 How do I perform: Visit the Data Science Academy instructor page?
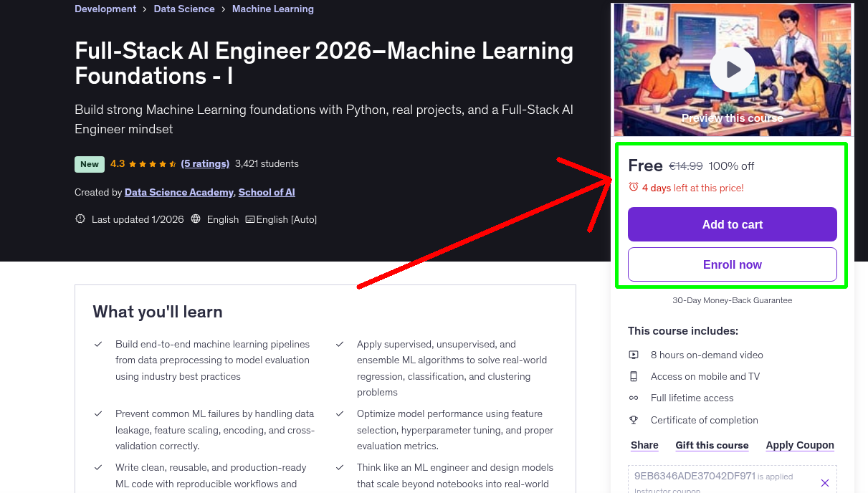(178, 192)
